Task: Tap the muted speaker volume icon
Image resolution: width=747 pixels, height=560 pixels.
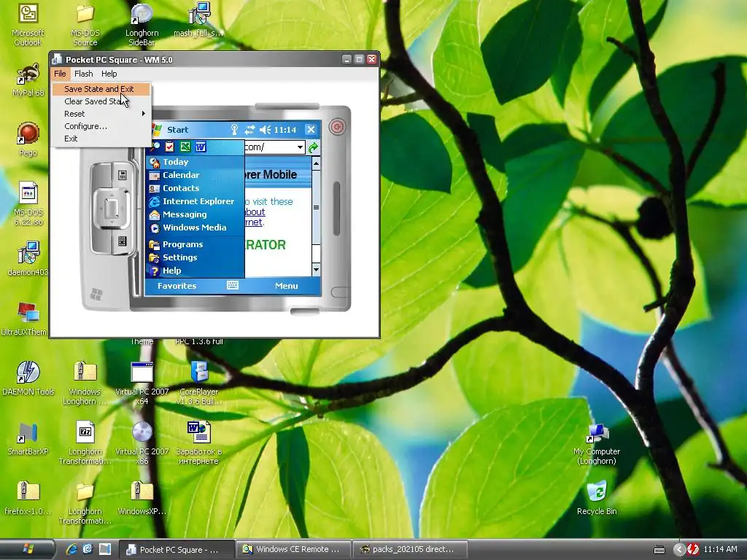Action: click(x=266, y=130)
